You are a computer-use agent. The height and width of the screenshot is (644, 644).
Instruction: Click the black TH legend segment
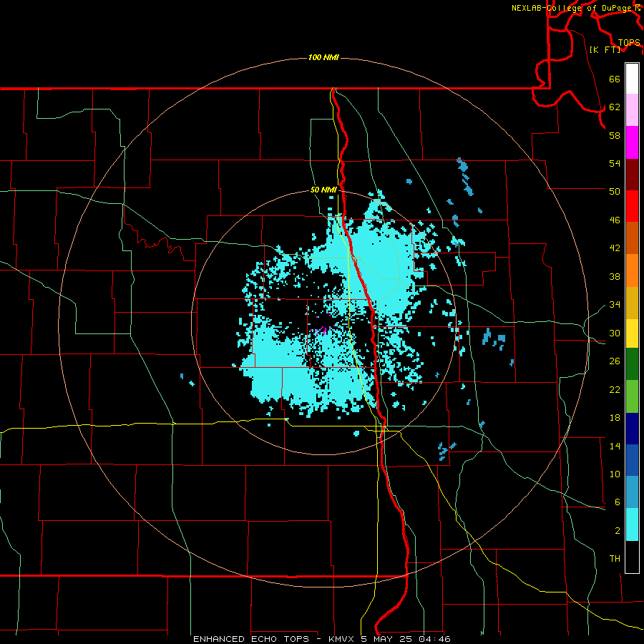pyautogui.click(x=632, y=557)
